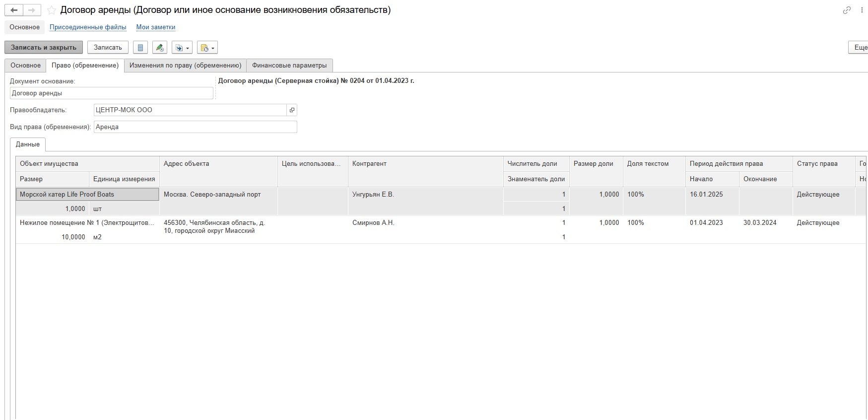
Task: Expand the document with clock dropdown button
Action: (x=207, y=48)
